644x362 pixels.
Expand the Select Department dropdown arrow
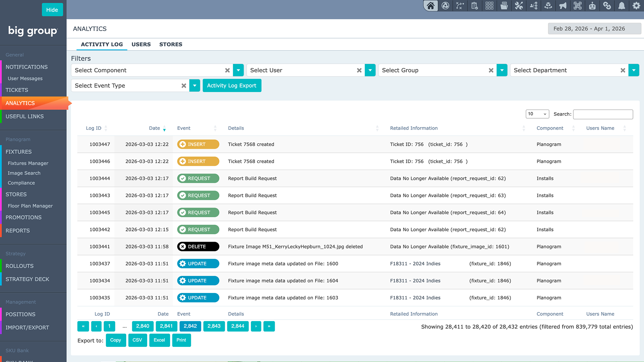(x=634, y=70)
